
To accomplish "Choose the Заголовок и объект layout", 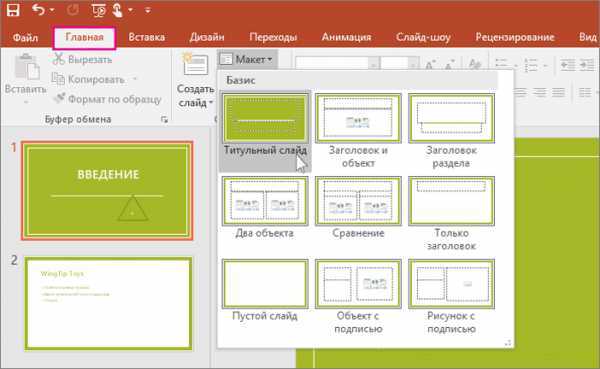I will [358, 131].
